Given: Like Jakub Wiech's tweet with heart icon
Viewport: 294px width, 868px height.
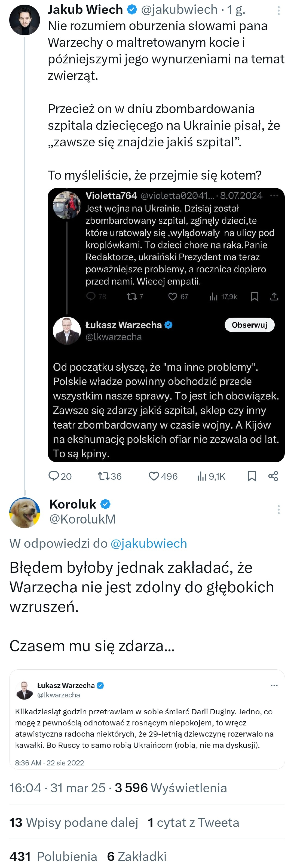Looking at the screenshot, I should pos(154,476).
